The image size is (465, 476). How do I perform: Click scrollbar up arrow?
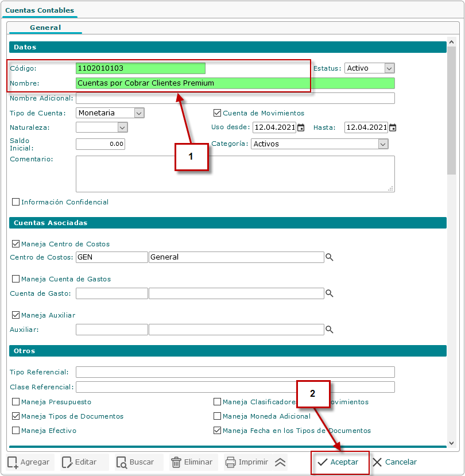point(451,42)
